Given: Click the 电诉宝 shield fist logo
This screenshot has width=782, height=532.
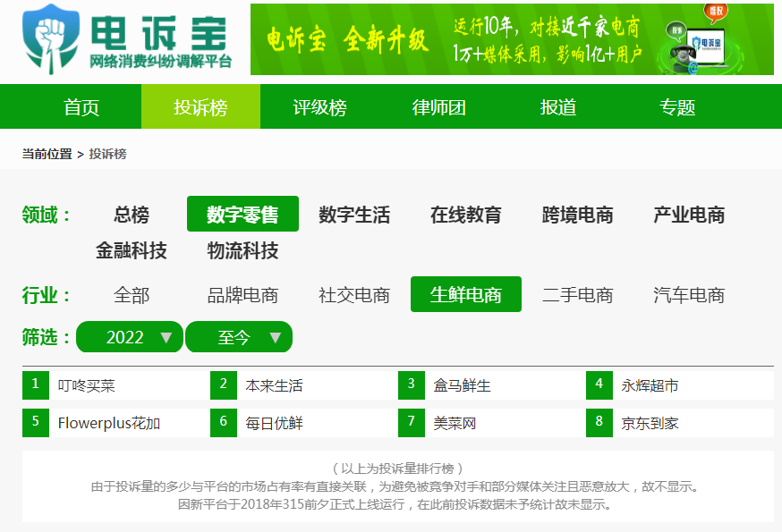Looking at the screenshot, I should [x=51, y=38].
